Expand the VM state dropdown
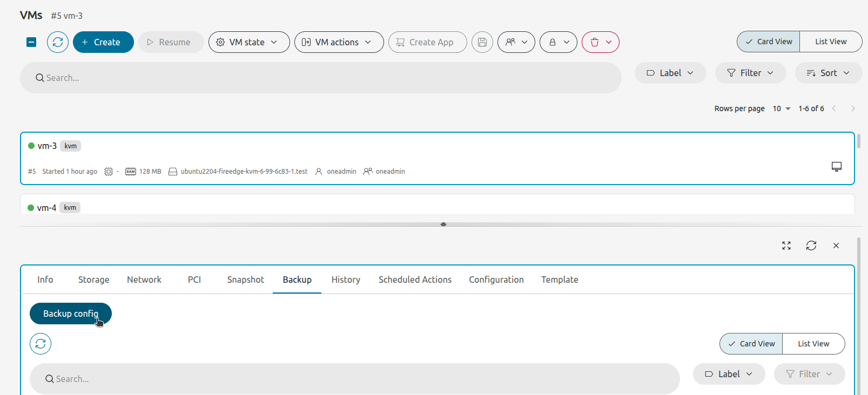This screenshot has height=395, width=868. [x=248, y=42]
